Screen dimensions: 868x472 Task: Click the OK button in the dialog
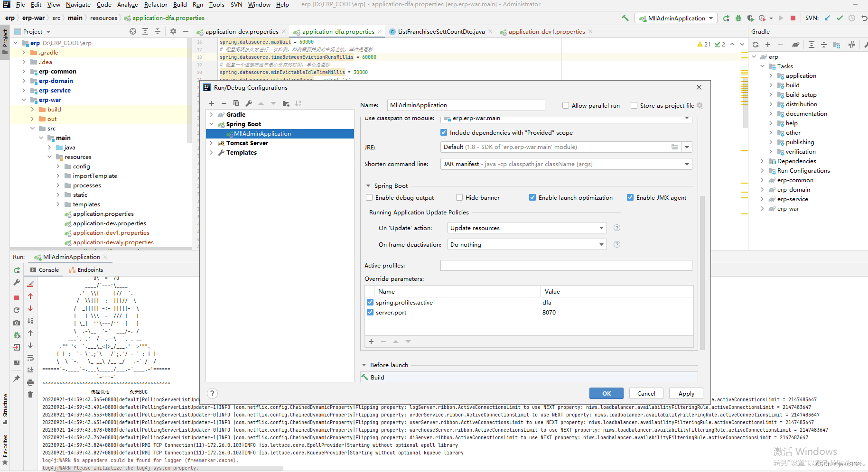[x=607, y=393]
